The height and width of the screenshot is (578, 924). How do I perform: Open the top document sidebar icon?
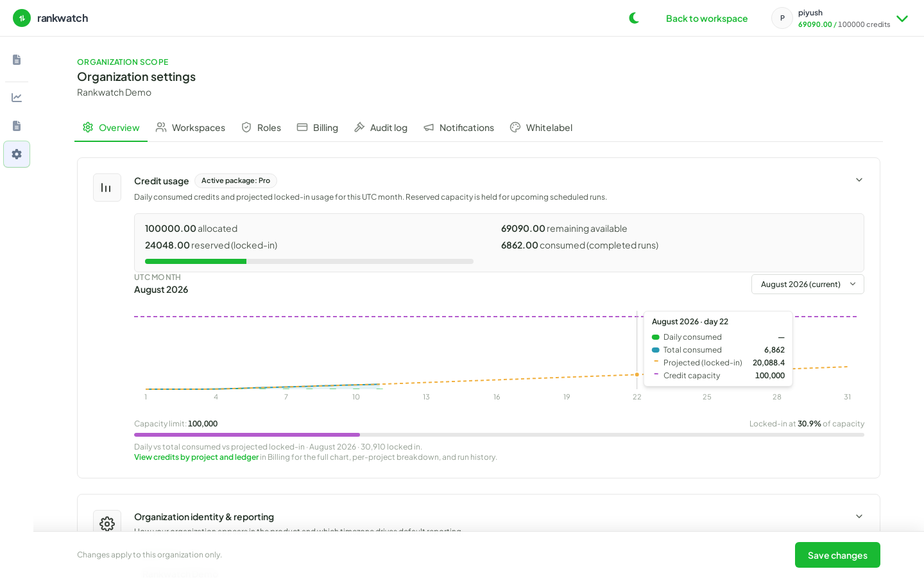coord(17,60)
